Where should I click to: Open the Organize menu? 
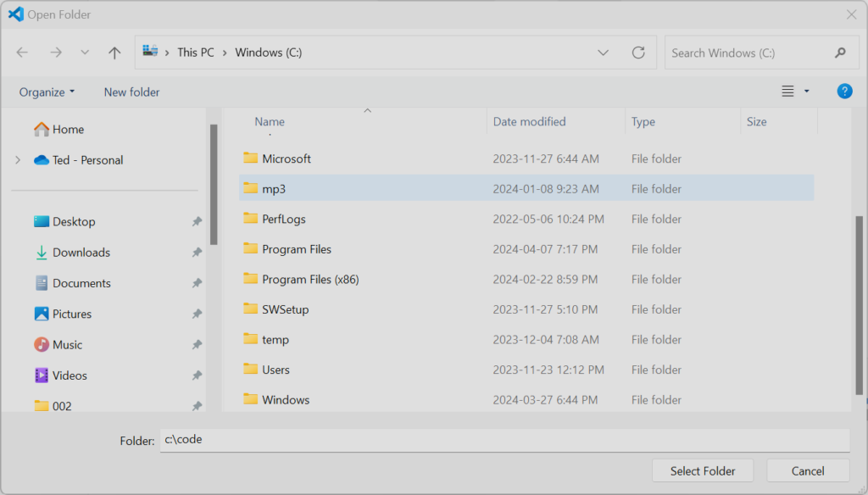pyautogui.click(x=47, y=92)
